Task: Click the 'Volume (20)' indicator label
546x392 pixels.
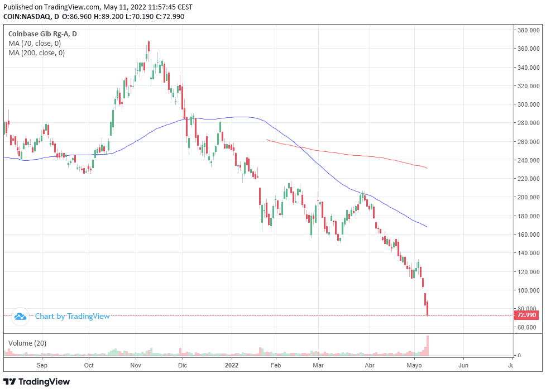Action: coord(27,343)
